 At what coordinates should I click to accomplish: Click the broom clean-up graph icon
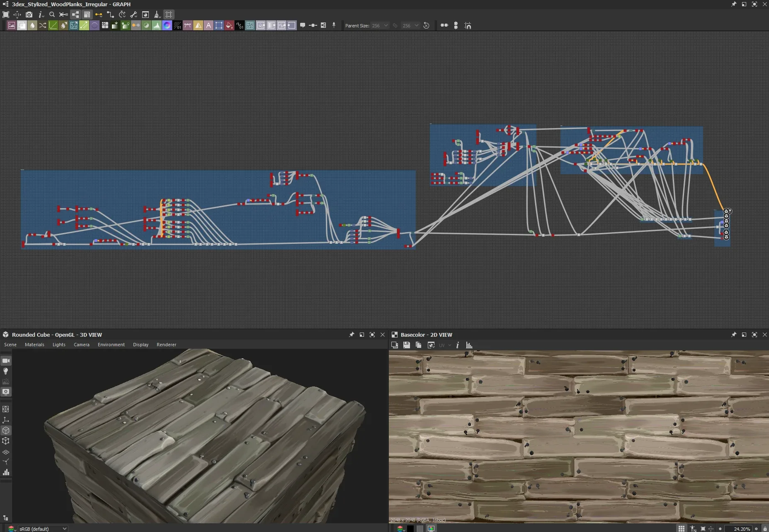tap(157, 15)
